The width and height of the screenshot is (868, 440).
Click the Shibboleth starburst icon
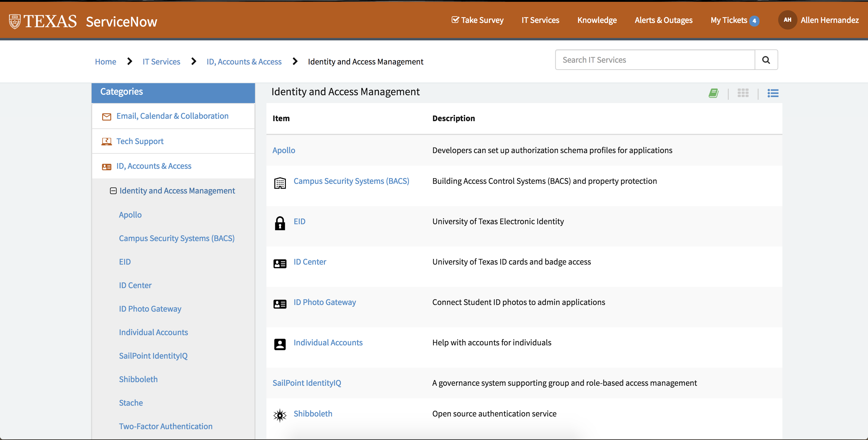[280, 415]
